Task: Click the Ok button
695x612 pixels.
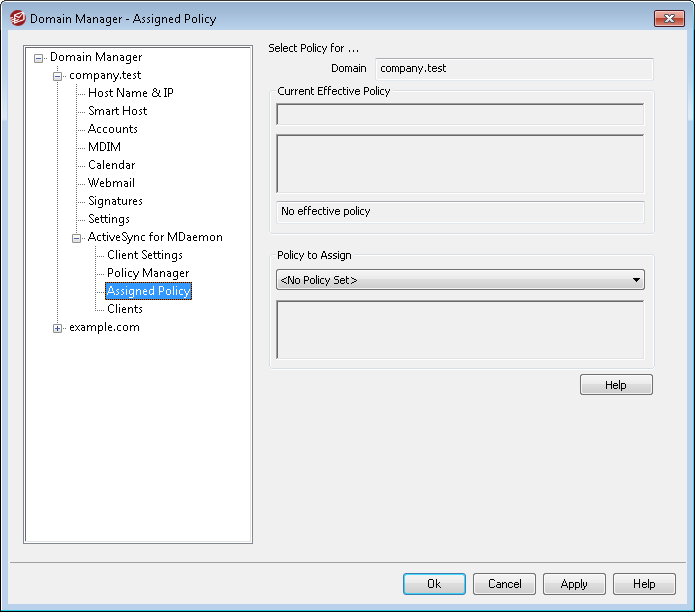Action: (434, 584)
